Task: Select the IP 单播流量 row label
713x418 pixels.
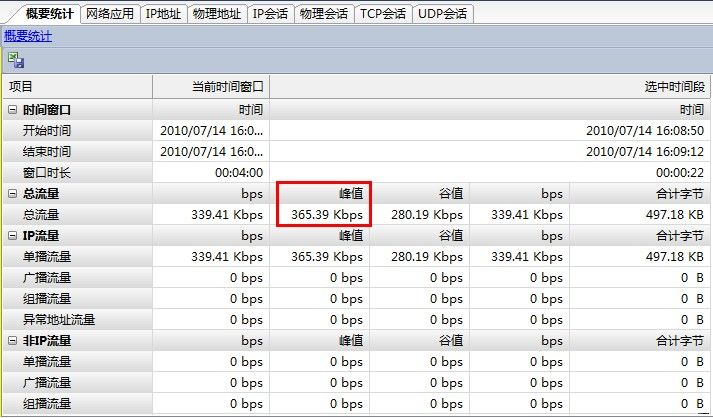Action: [x=47, y=257]
